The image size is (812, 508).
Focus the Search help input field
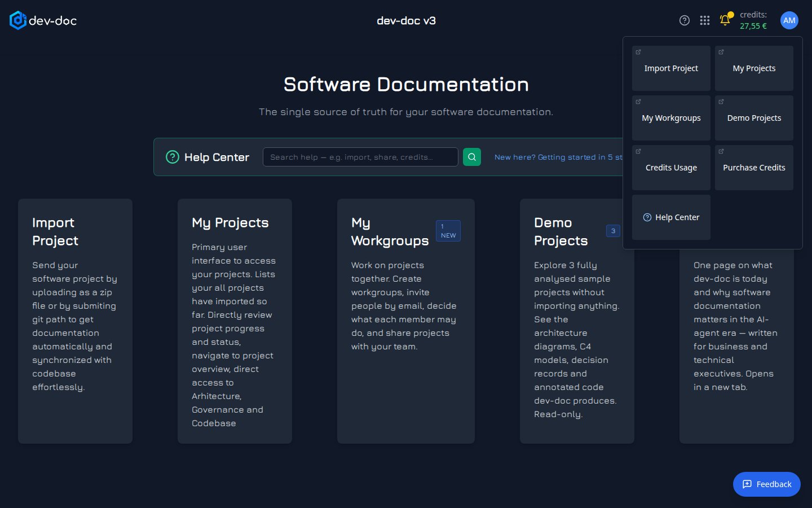click(x=360, y=157)
